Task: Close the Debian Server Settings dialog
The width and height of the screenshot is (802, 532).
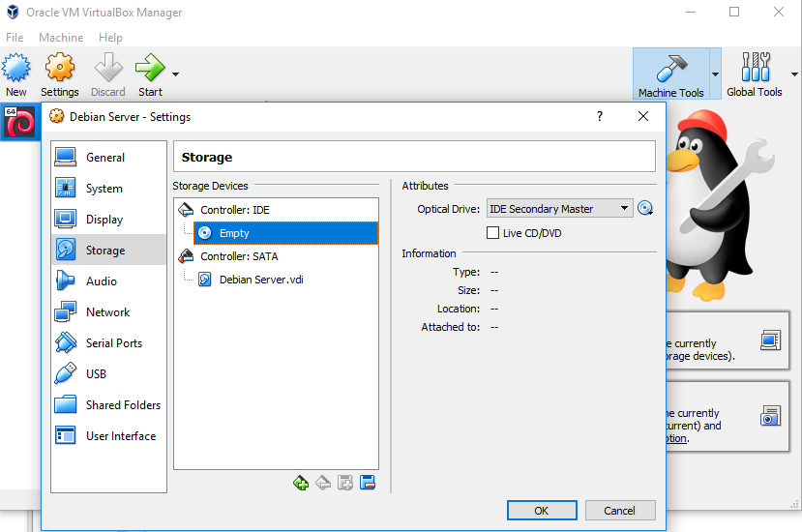Action: (643, 116)
